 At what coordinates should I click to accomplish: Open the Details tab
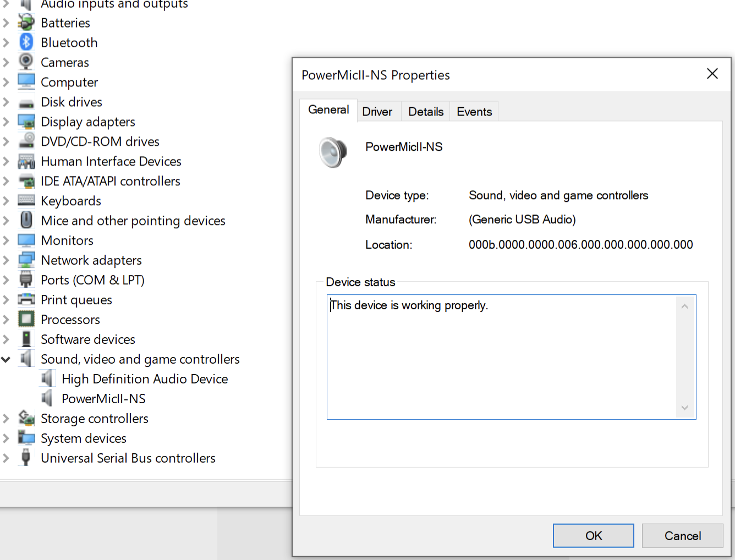pos(426,112)
